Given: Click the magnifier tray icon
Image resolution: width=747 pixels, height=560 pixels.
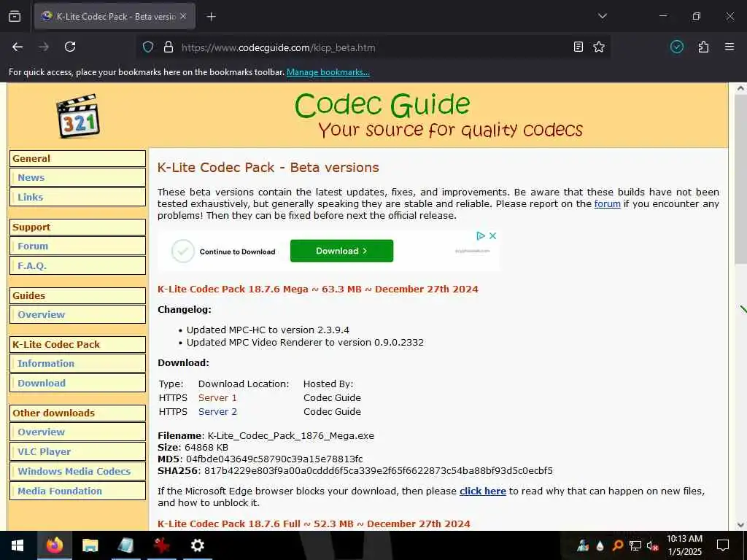Looking at the screenshot, I should pyautogui.click(x=617, y=545).
